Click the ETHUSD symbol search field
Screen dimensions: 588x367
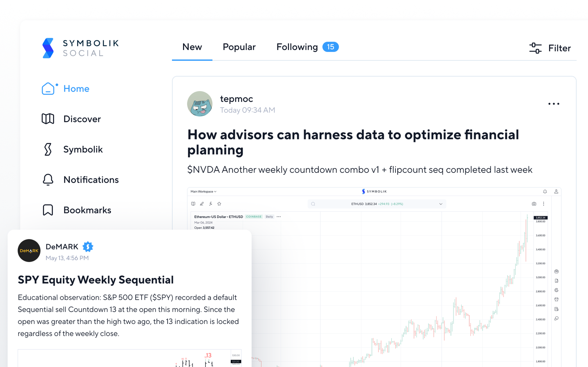click(x=377, y=204)
